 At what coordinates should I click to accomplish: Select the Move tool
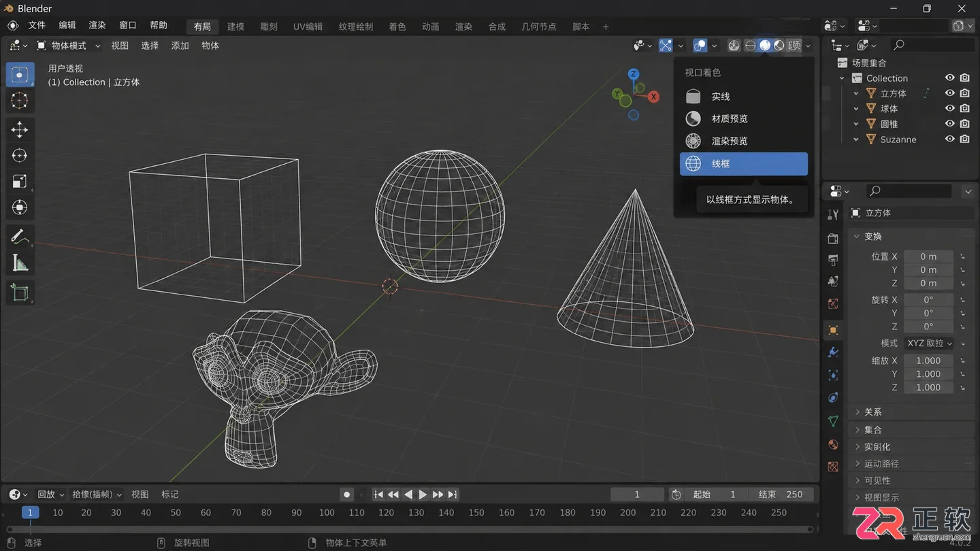click(20, 129)
